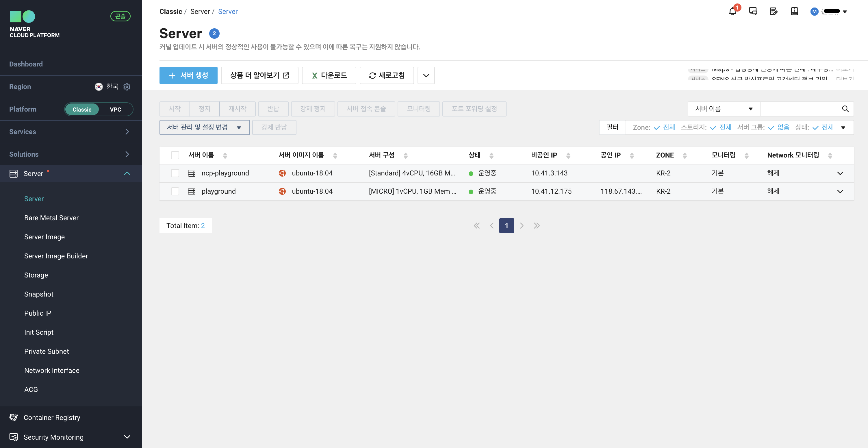This screenshot has height=448, width=868.
Task: Click the Container Registry sidebar icon
Action: point(14,417)
